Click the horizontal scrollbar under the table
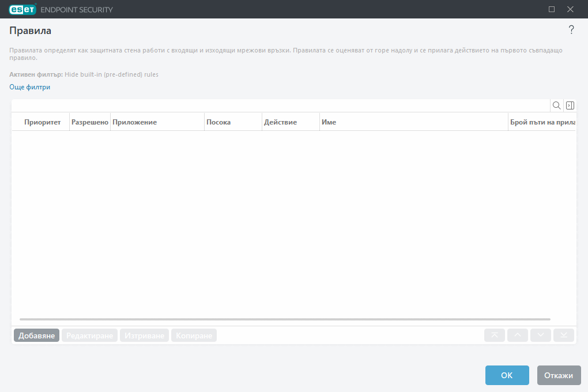 coord(285,319)
